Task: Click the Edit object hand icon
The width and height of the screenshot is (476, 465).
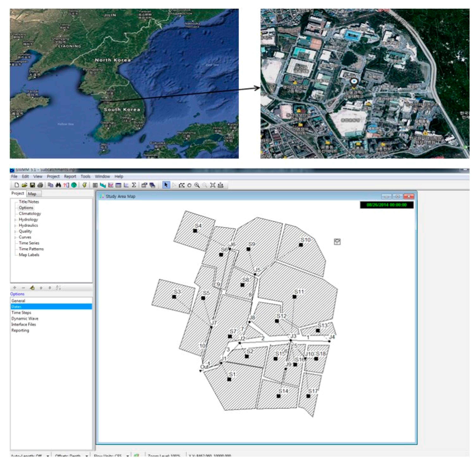Action: pos(32,288)
